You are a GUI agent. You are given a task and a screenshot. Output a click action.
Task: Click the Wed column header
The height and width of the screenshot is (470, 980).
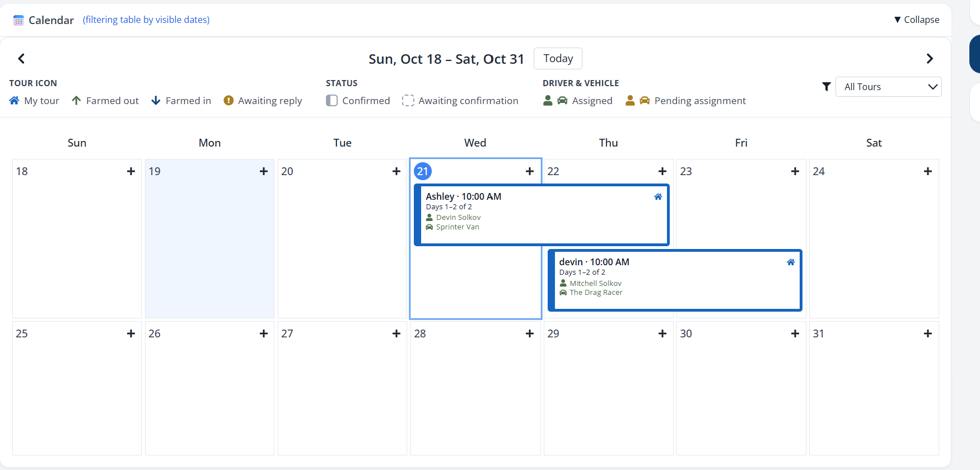point(475,143)
